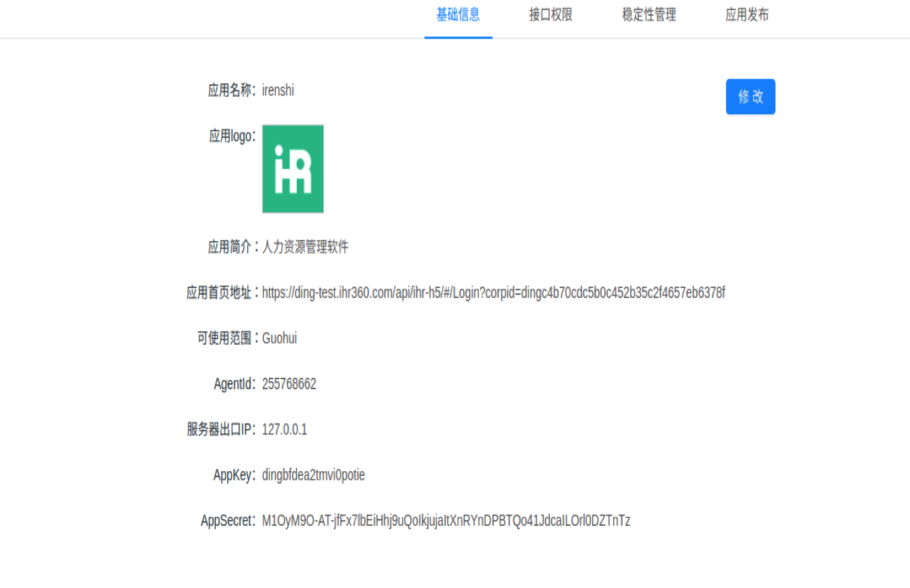
Task: Go to the 稳定性管理 tab
Action: click(648, 15)
